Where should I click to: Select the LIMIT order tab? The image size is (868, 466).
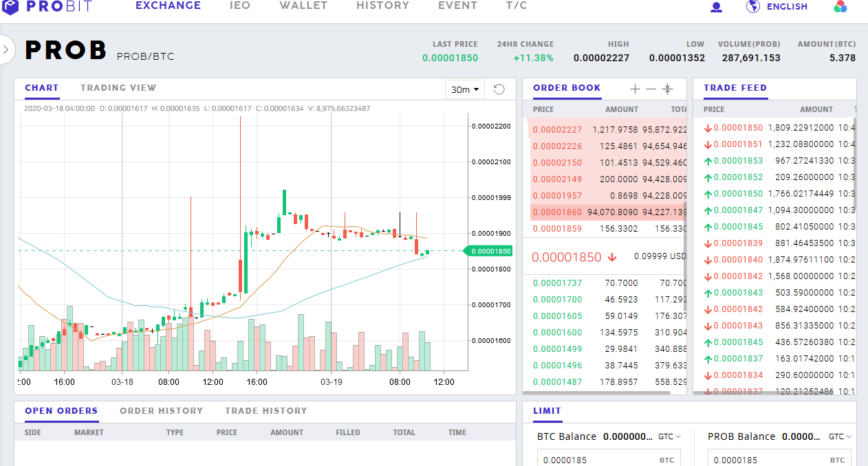tap(547, 411)
